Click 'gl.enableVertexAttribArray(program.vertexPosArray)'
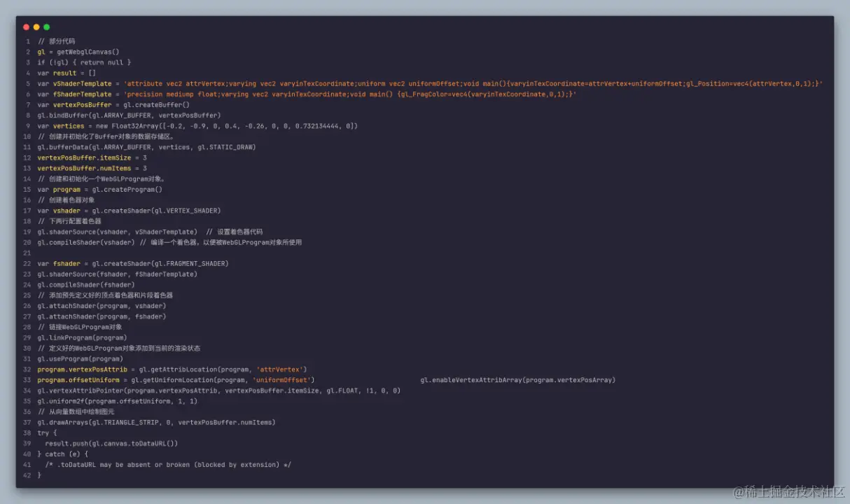This screenshot has width=850, height=504. point(518,380)
